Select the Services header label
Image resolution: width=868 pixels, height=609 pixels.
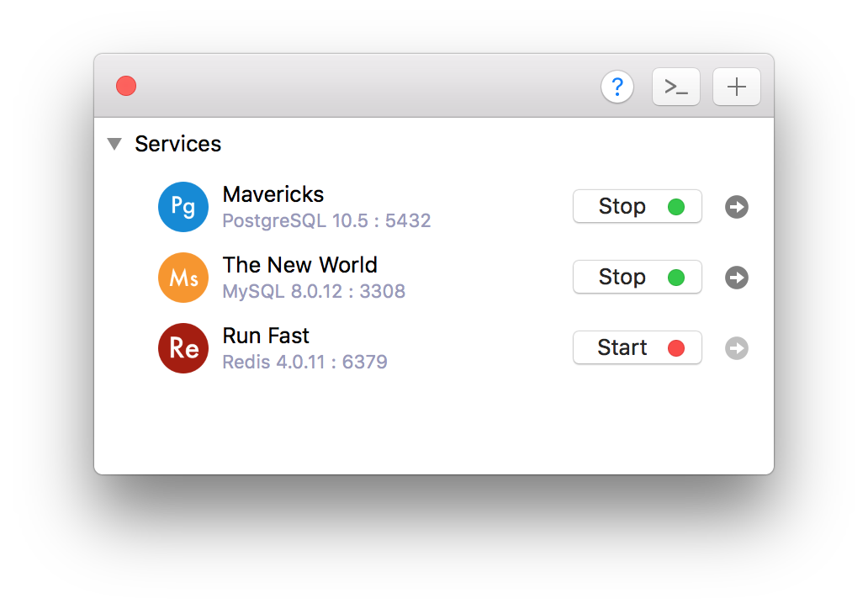178,144
